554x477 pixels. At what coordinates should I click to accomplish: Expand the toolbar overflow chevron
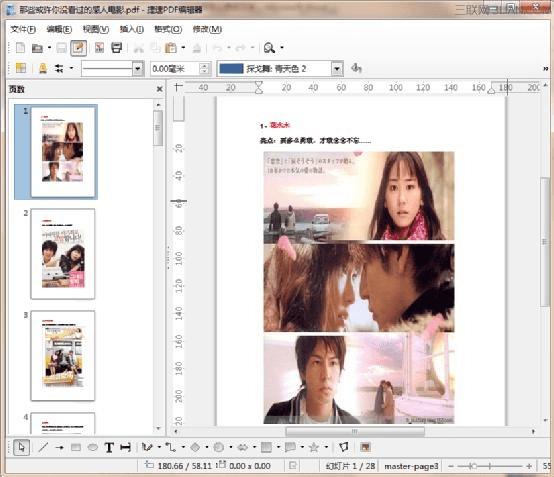pos(546,69)
